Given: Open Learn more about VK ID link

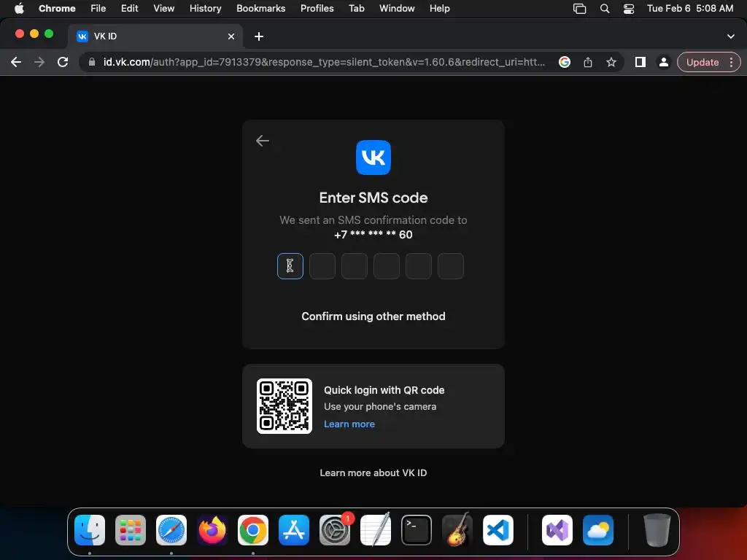Looking at the screenshot, I should point(373,472).
